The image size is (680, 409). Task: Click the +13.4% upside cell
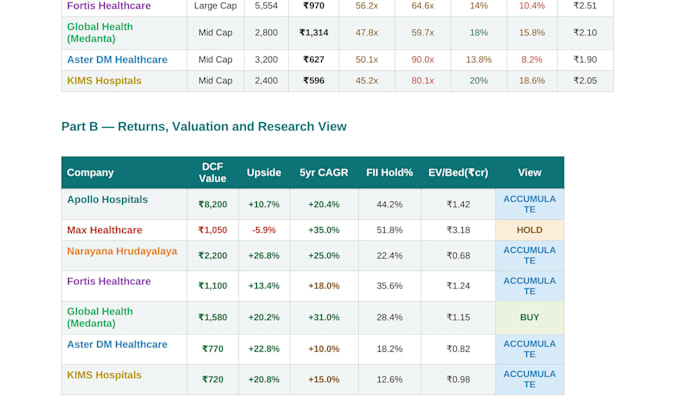tap(264, 286)
